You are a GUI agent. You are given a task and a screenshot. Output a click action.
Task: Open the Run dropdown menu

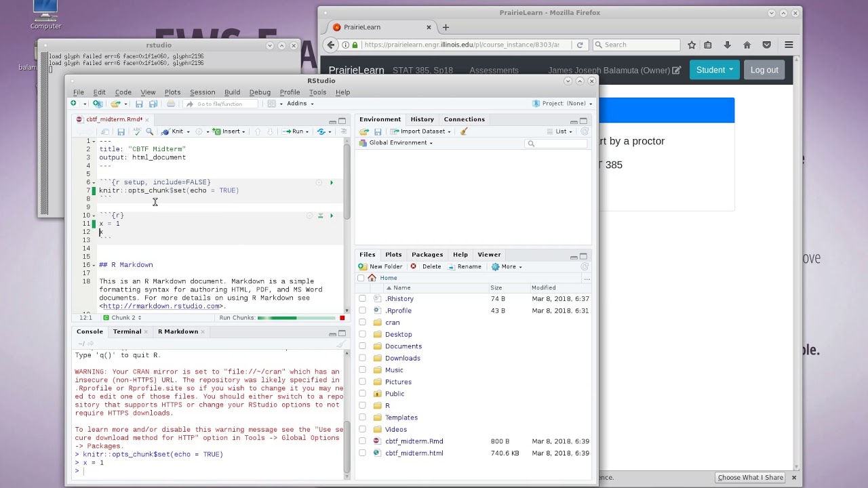296,131
